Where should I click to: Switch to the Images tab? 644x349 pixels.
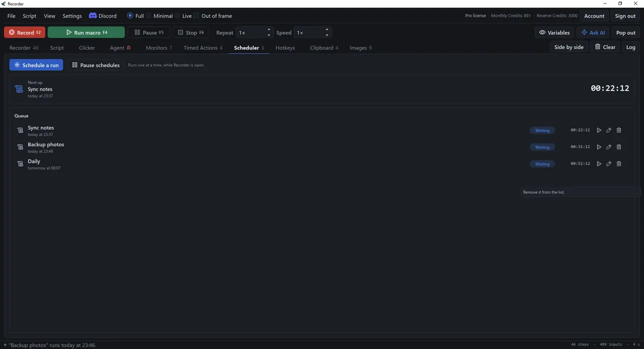[x=361, y=48]
